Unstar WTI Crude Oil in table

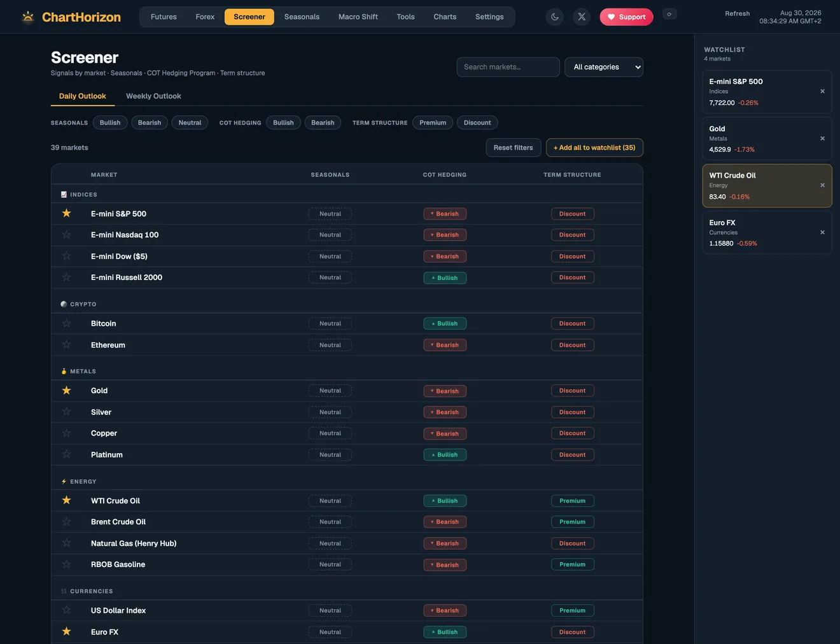(66, 500)
